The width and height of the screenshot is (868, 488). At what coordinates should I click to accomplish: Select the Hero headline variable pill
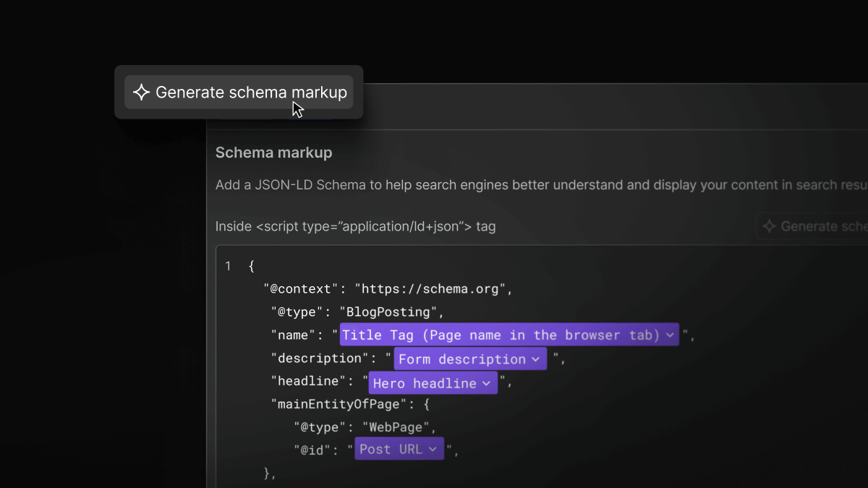coord(423,383)
